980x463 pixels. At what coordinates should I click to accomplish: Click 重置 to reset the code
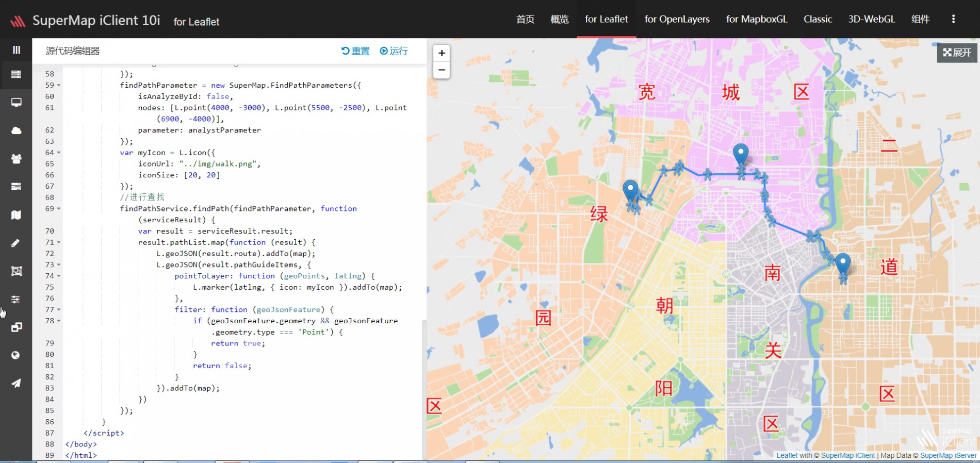(x=355, y=51)
